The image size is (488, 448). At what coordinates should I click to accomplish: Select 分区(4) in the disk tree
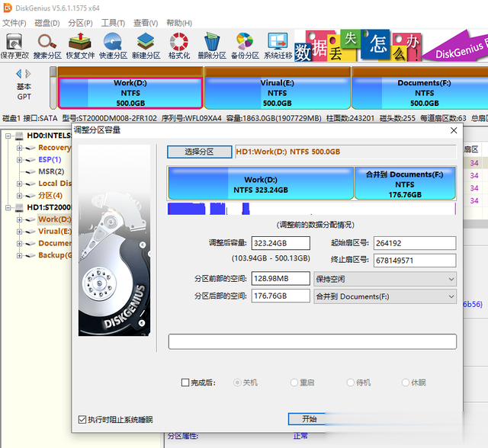coord(50,196)
